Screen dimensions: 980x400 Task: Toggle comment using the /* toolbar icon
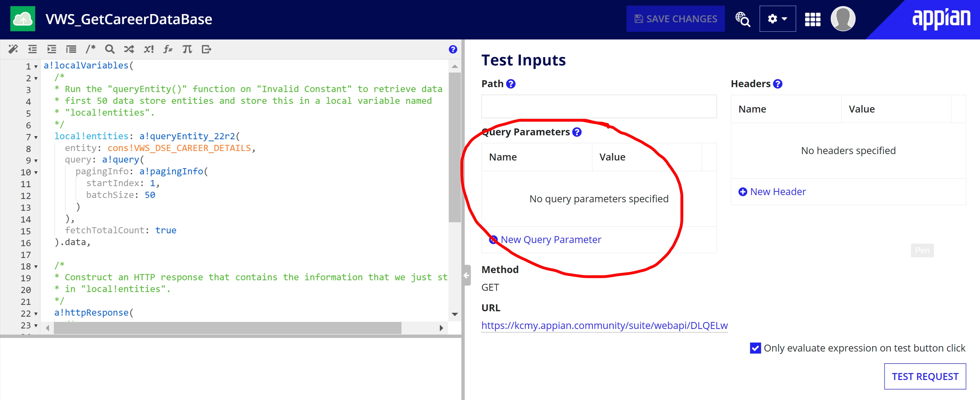click(90, 49)
